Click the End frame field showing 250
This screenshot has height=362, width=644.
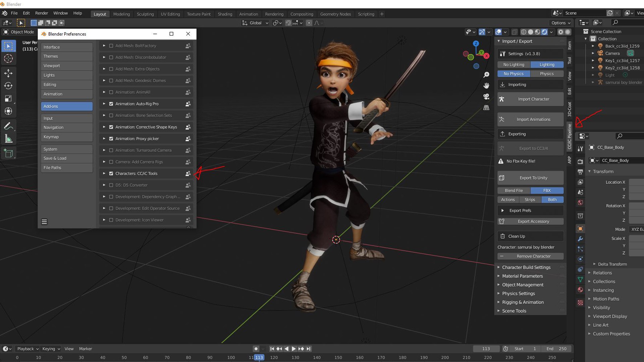[x=556, y=349]
